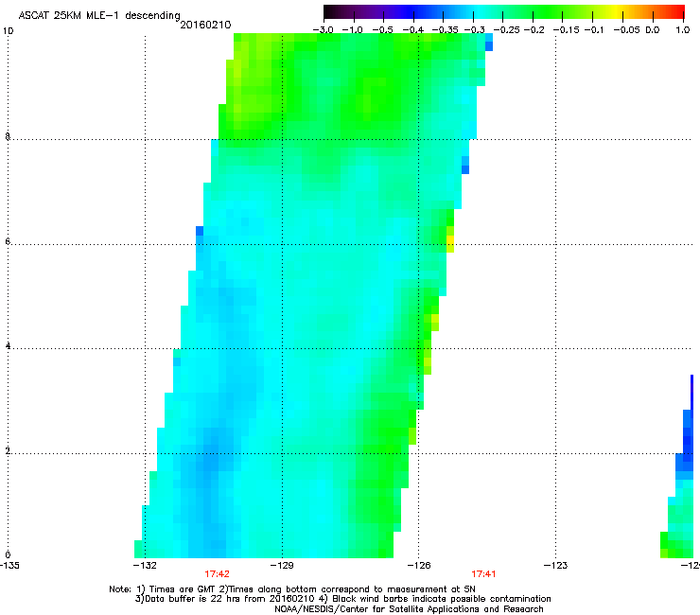Click the colorbar value -0.2
This screenshot has width=700, height=615.
534,30
